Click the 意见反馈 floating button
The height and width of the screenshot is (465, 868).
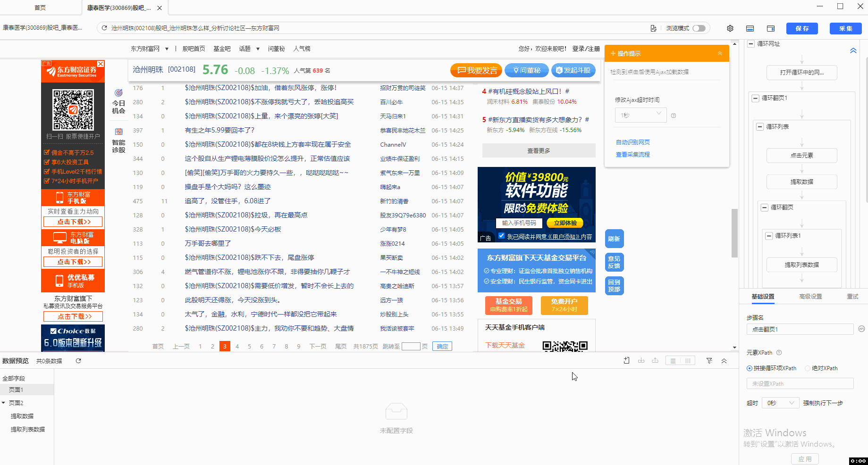pos(614,262)
